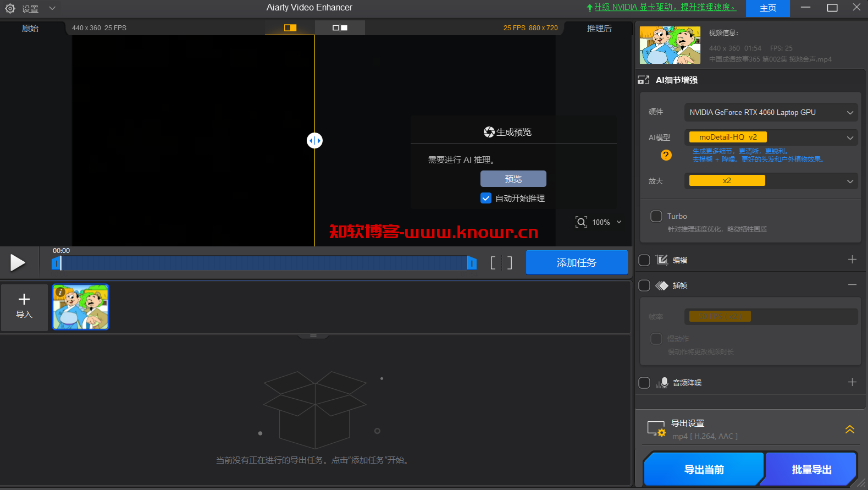Image resolution: width=868 pixels, height=490 pixels.
Task: Expand the 音频降噪 section with plus
Action: coord(852,382)
